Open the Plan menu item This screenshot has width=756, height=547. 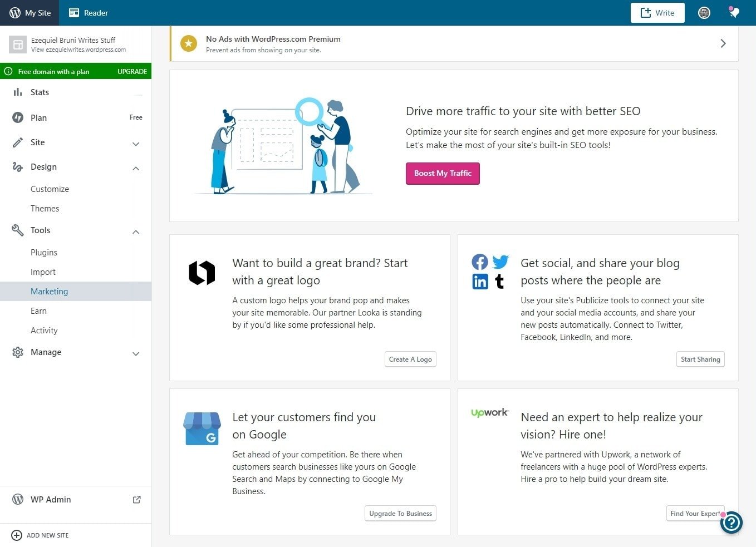click(76, 117)
